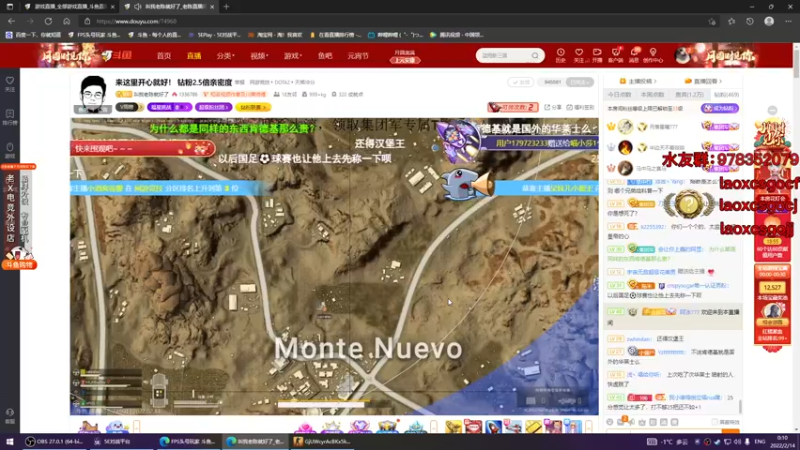
Task: Open the 历史 history icon in header
Action: point(560,53)
